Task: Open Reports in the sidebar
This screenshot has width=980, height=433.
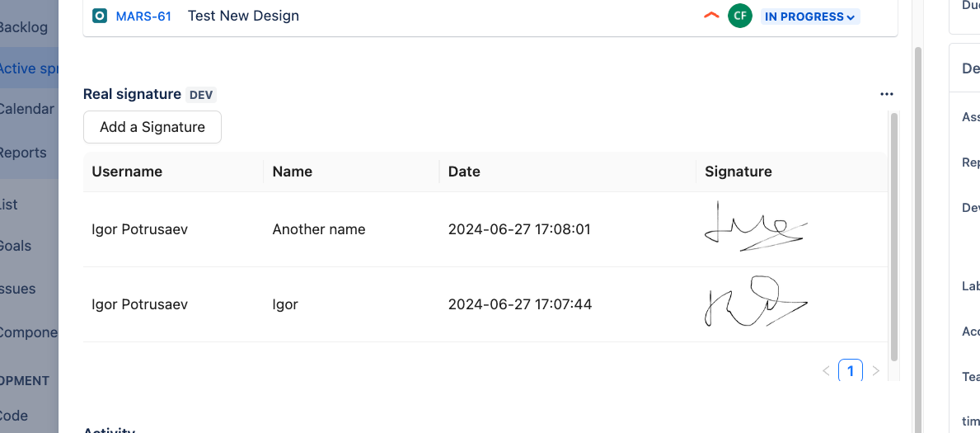Action: coord(23,153)
